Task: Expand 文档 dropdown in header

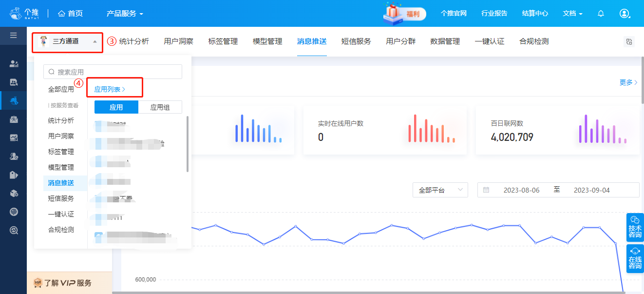Action: [x=572, y=14]
